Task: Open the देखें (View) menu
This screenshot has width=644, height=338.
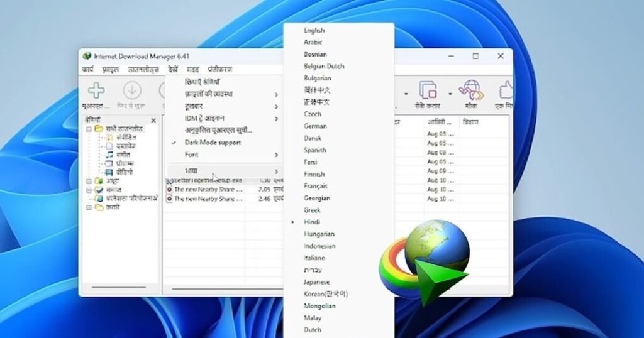Action: pos(173,69)
